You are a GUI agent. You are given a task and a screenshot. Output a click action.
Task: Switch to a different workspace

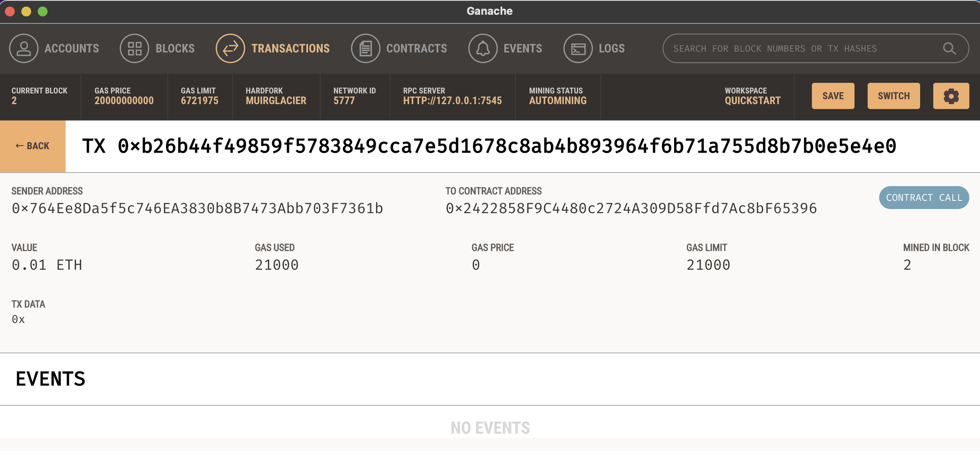(893, 96)
